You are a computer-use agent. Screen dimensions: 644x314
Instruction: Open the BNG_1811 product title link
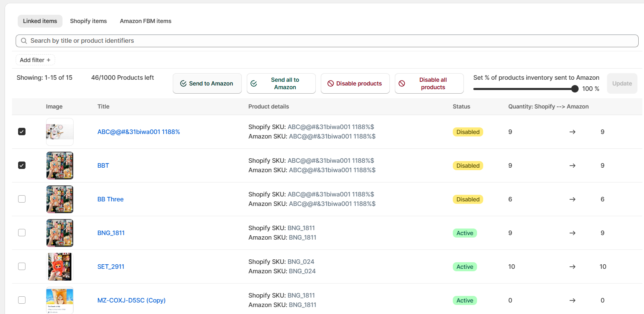[111, 233]
